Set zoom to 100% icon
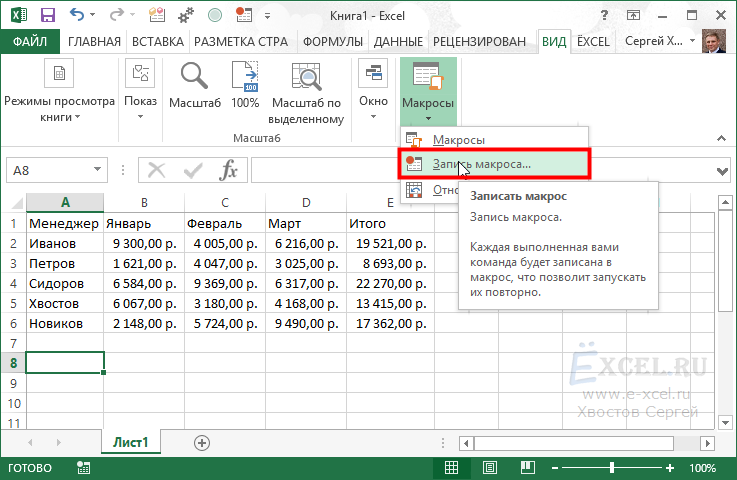737x480 pixels. pyautogui.click(x=245, y=86)
